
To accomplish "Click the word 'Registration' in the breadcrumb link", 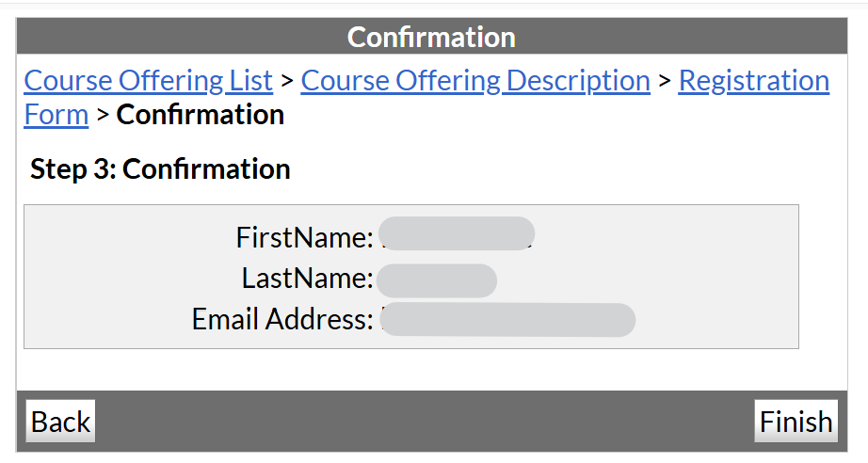I will (753, 81).
